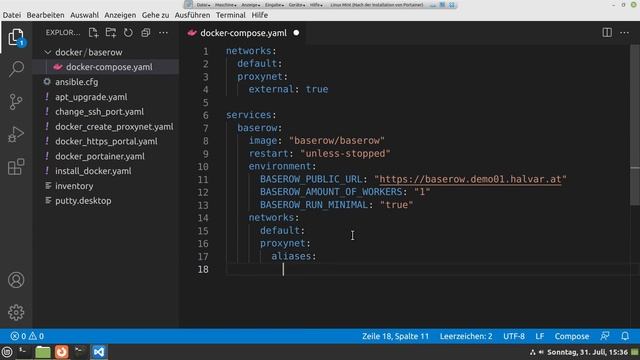Click Leerzeichen: 2 indentation setting
This screenshot has height=360, width=640.
[466, 336]
